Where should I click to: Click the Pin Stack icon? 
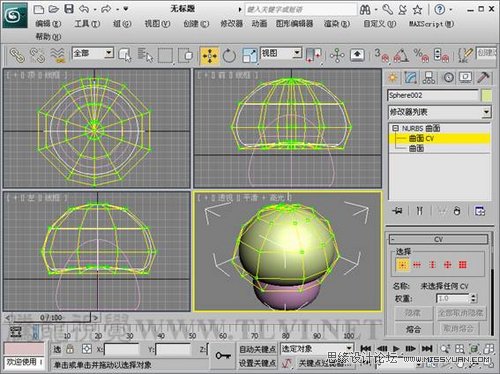[397, 211]
